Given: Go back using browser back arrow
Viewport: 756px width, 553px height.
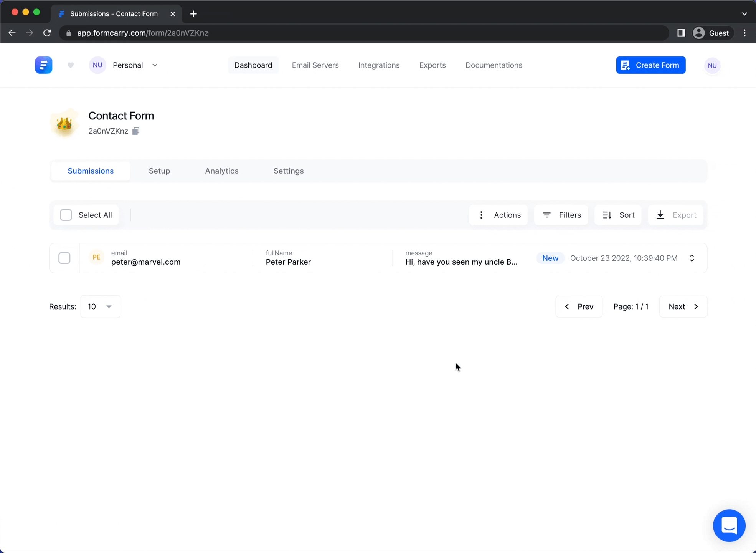Looking at the screenshot, I should tap(12, 33).
